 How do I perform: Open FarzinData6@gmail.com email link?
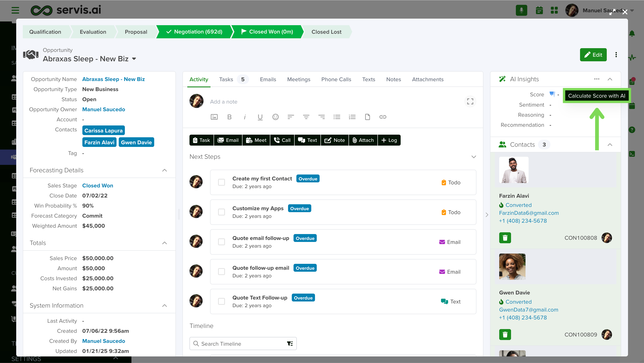pos(529,213)
